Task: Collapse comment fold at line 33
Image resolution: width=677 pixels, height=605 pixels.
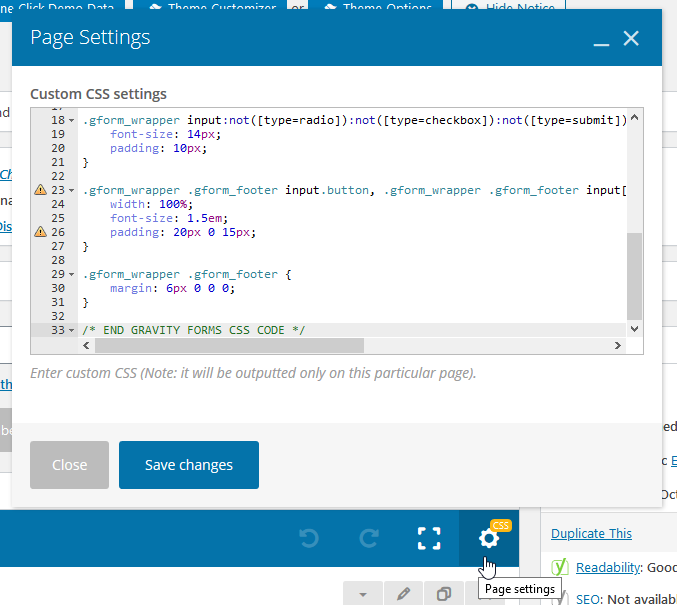Action: (x=72, y=330)
